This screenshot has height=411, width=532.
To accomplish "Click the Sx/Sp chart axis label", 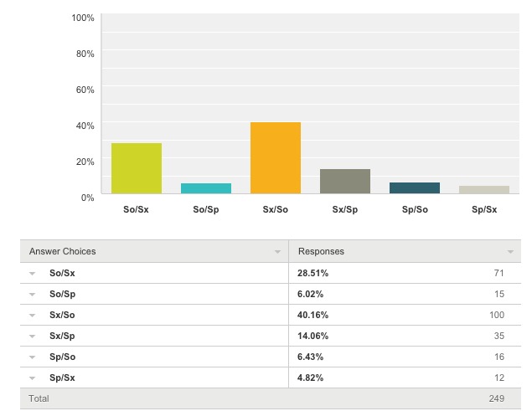I will click(x=345, y=209).
